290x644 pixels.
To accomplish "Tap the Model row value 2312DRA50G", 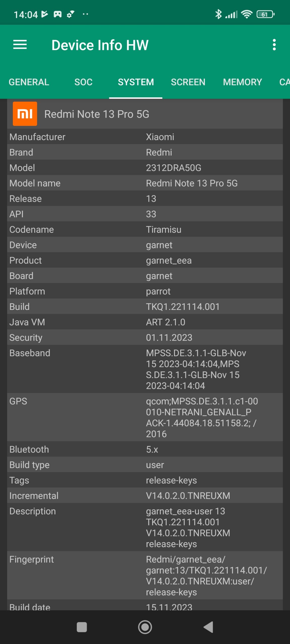I will (173, 168).
